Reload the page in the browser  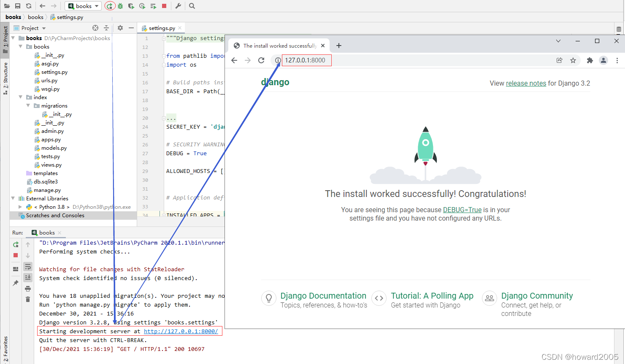(x=261, y=60)
